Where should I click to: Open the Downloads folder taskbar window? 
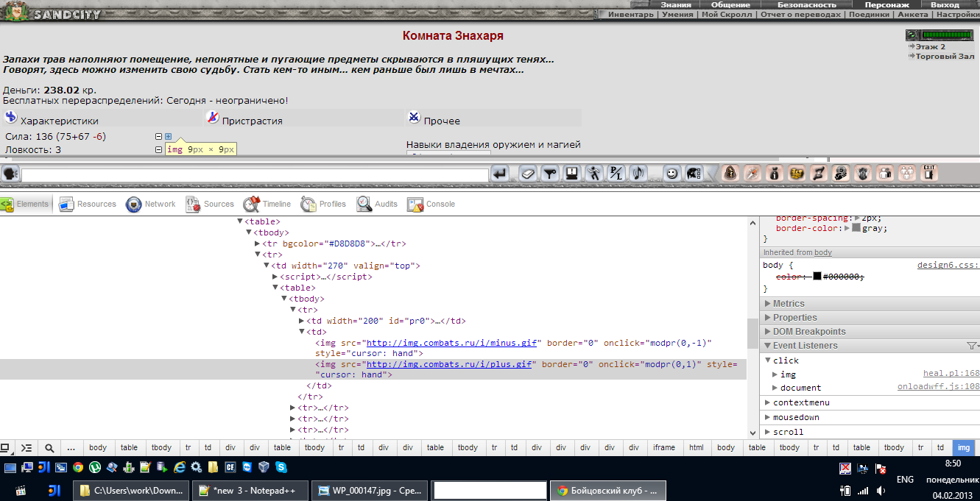pyautogui.click(x=131, y=491)
